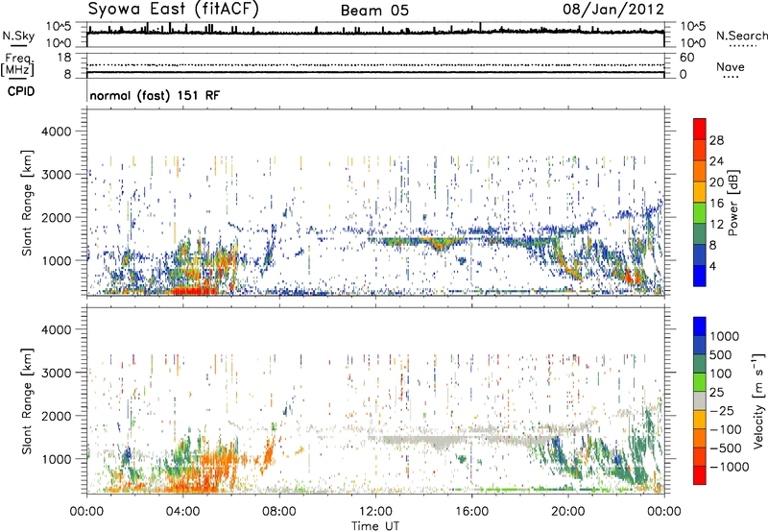Pick the light green 25–100 velocity segment
This screenshot has width=768, height=532.
click(x=700, y=382)
